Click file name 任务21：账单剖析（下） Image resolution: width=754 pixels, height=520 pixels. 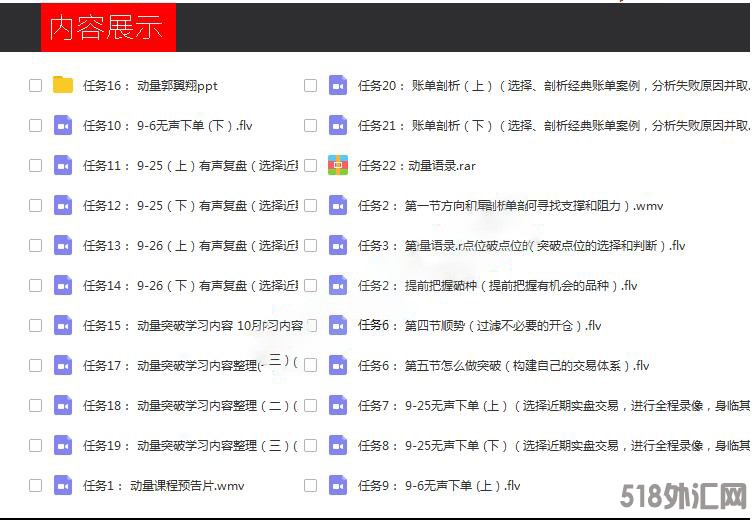coord(554,126)
